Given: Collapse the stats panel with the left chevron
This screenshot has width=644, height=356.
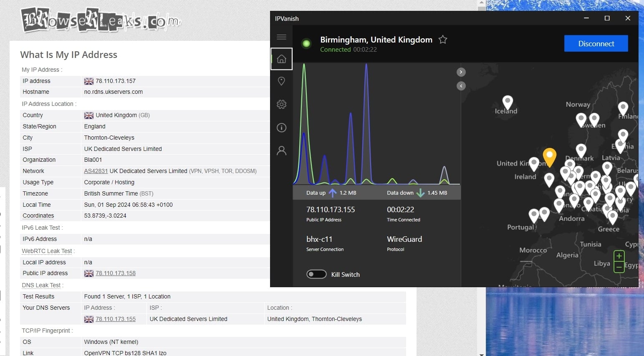Looking at the screenshot, I should tap(461, 85).
